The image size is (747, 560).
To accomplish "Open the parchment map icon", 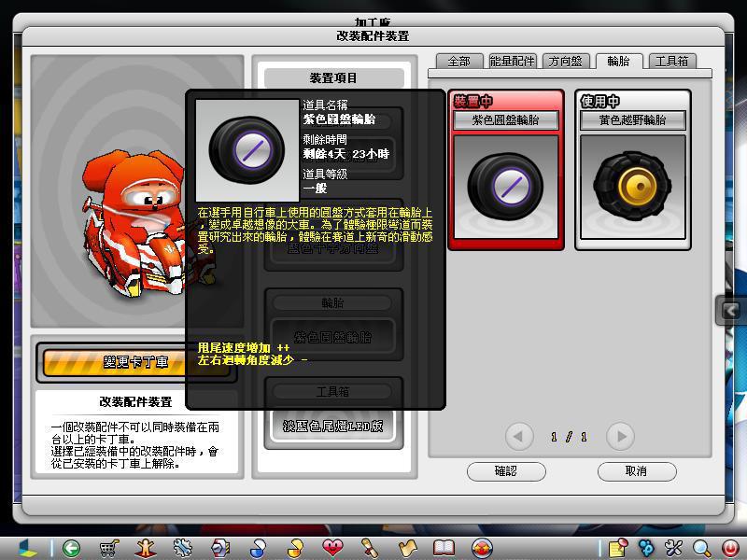I will point(407,548).
